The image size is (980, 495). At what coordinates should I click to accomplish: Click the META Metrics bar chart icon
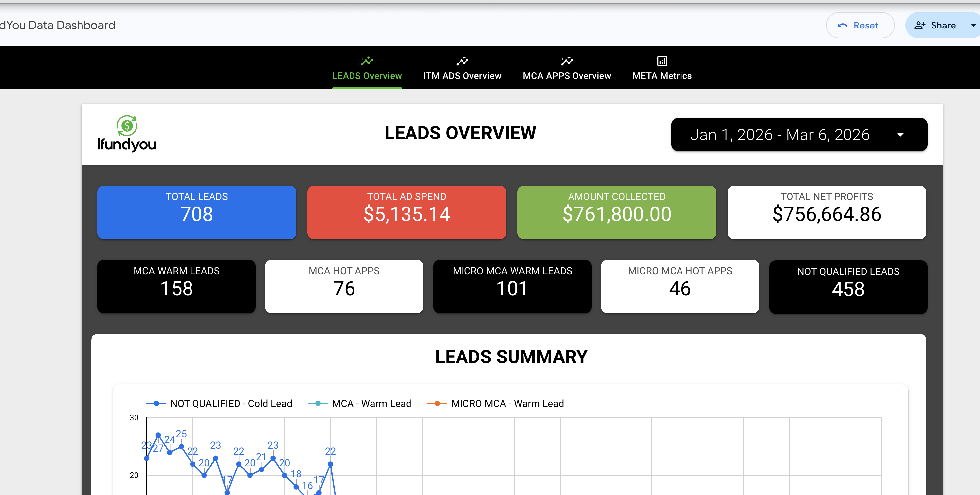pyautogui.click(x=662, y=61)
